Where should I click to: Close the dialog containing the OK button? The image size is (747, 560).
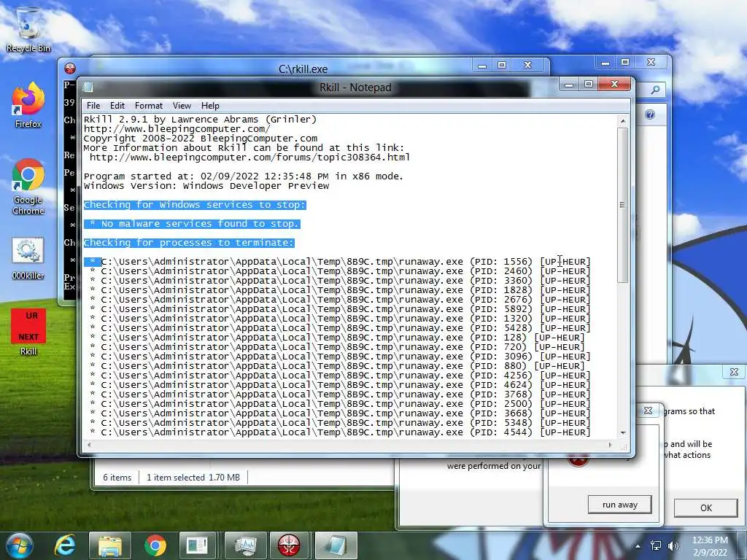(734, 372)
